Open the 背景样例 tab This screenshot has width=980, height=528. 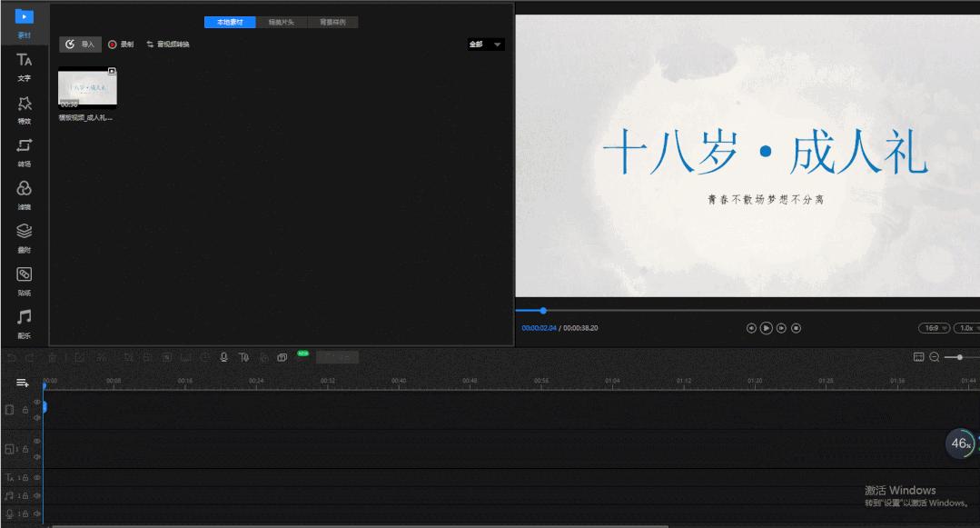tap(335, 21)
